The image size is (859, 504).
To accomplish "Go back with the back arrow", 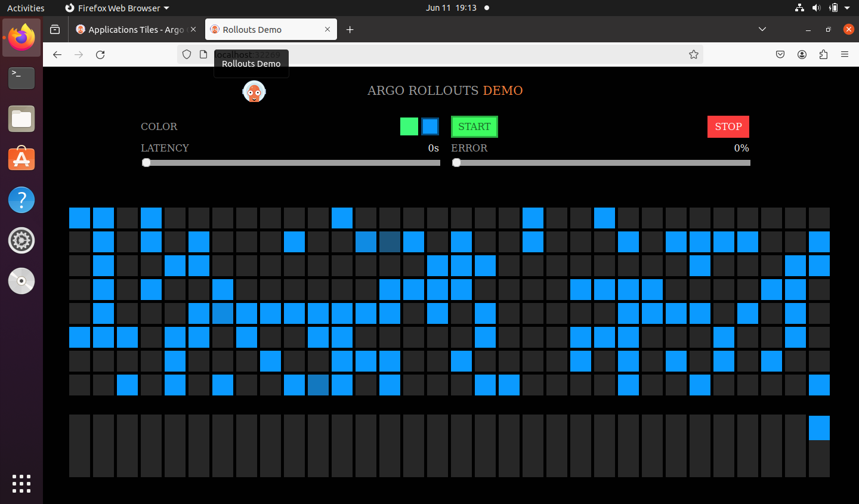I will coord(57,55).
